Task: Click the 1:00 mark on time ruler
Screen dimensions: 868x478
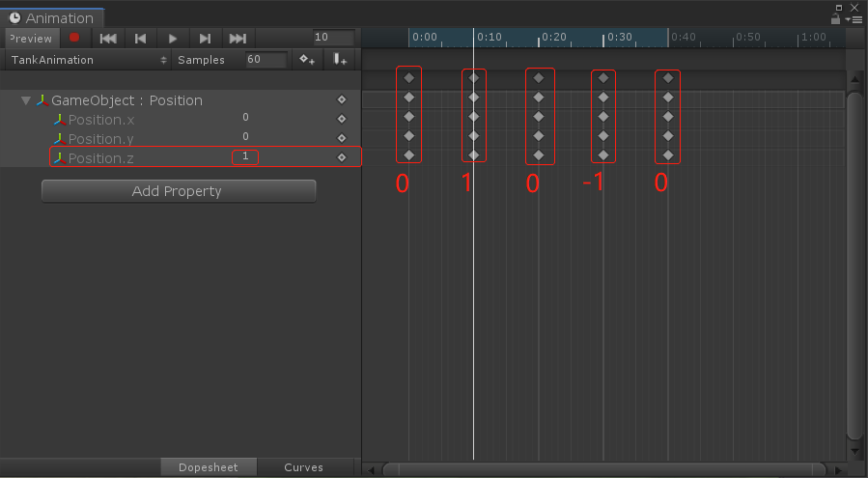Action: pos(813,37)
